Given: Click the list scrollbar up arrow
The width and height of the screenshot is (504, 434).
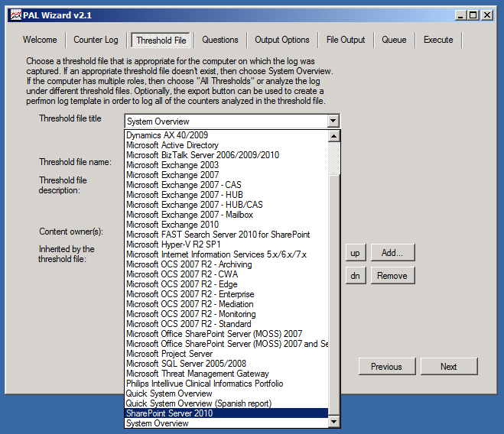Looking at the screenshot, I should [333, 136].
